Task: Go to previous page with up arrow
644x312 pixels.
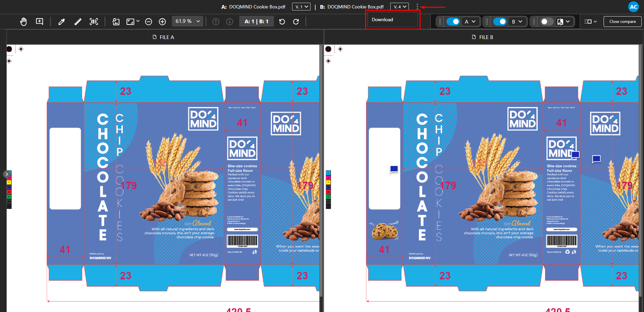Action: pyautogui.click(x=216, y=22)
